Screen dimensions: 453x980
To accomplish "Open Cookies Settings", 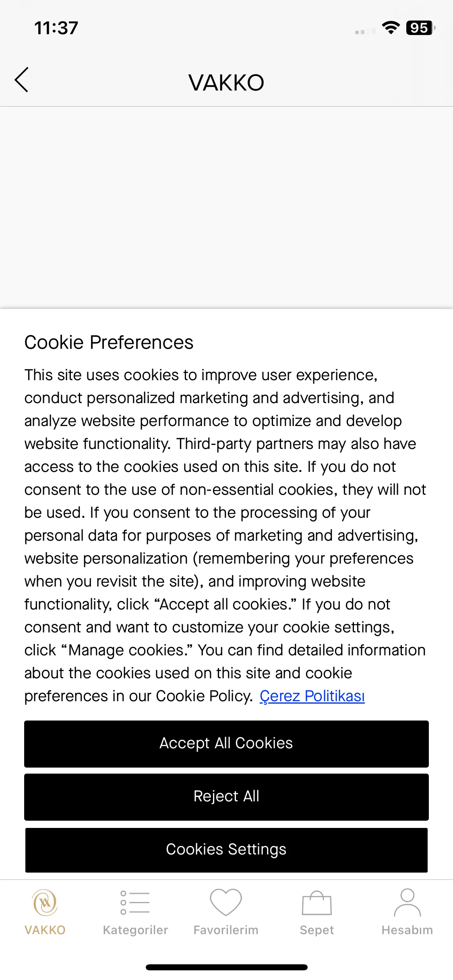I will [x=226, y=850].
